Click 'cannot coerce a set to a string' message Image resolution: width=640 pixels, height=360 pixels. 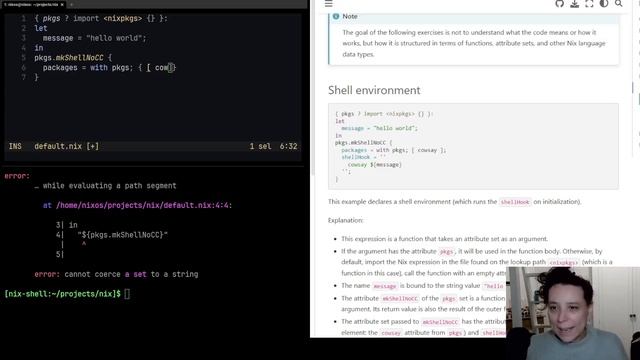coord(131,274)
